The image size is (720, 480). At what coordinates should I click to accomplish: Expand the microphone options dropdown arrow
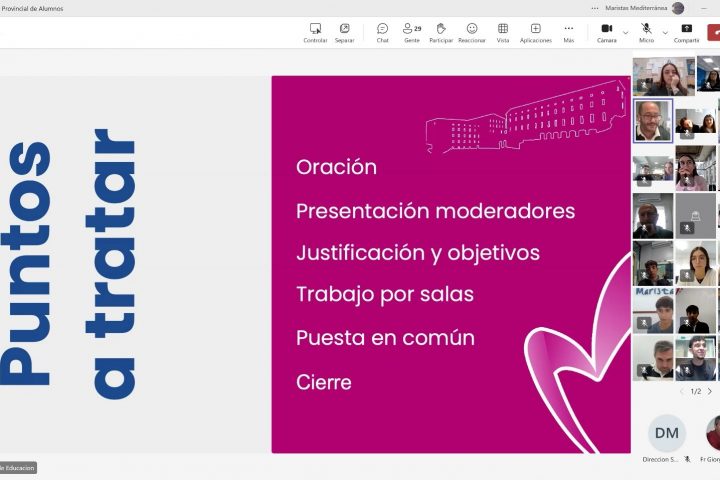665,32
